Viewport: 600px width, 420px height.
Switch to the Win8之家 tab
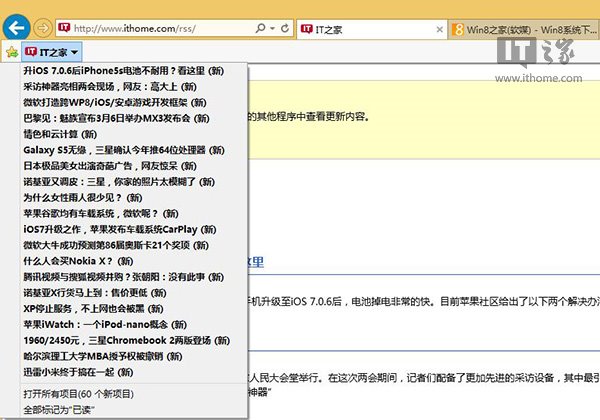tap(524, 29)
